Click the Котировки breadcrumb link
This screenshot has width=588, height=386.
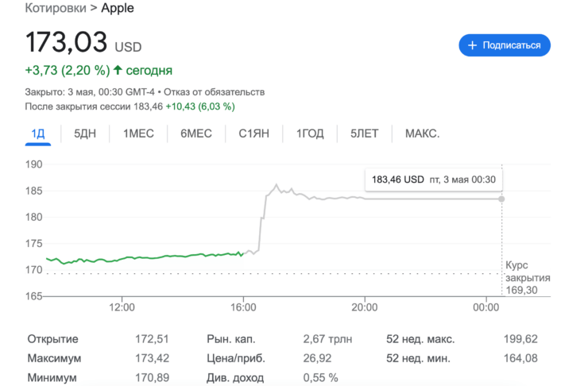pyautogui.click(x=56, y=8)
